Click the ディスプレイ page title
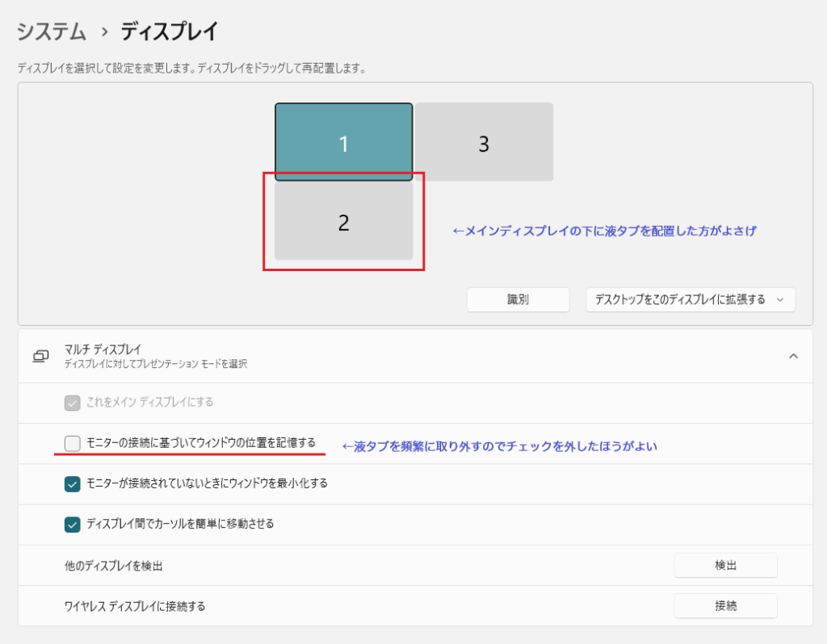This screenshot has width=827, height=644. click(x=170, y=32)
